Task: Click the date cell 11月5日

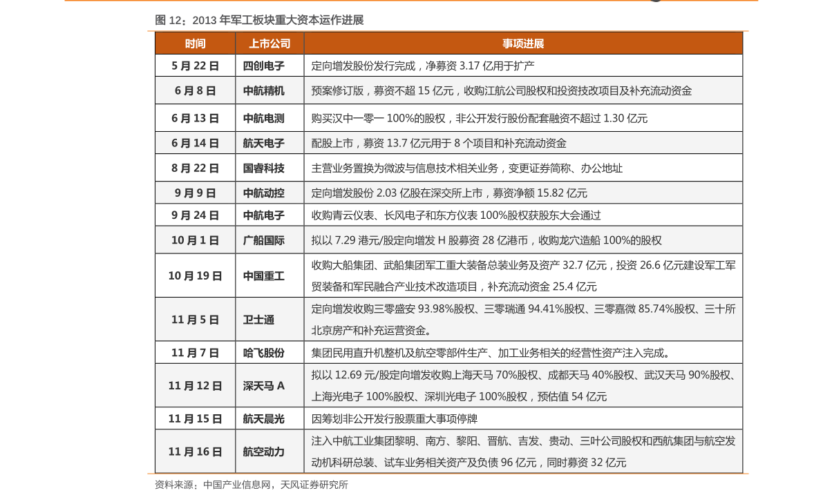Action: (196, 320)
